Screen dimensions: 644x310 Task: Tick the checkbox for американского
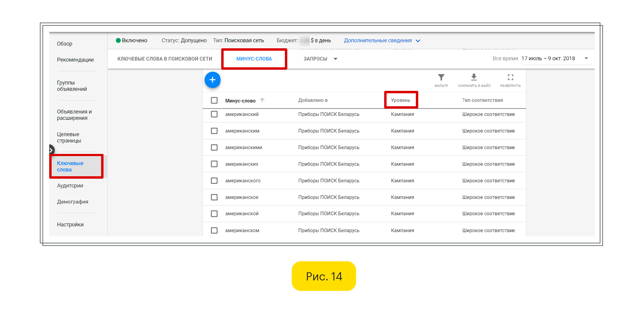(214, 181)
